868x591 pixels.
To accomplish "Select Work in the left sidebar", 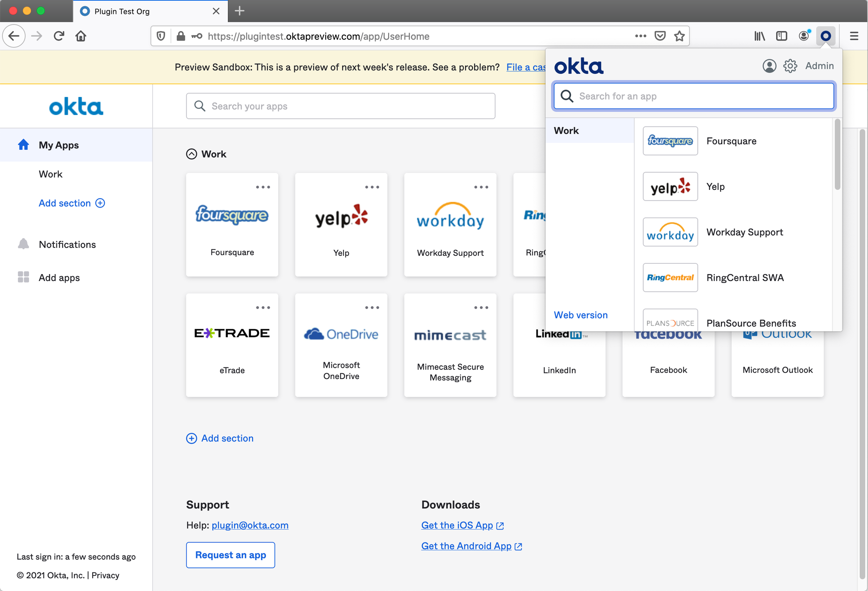I will coord(50,174).
